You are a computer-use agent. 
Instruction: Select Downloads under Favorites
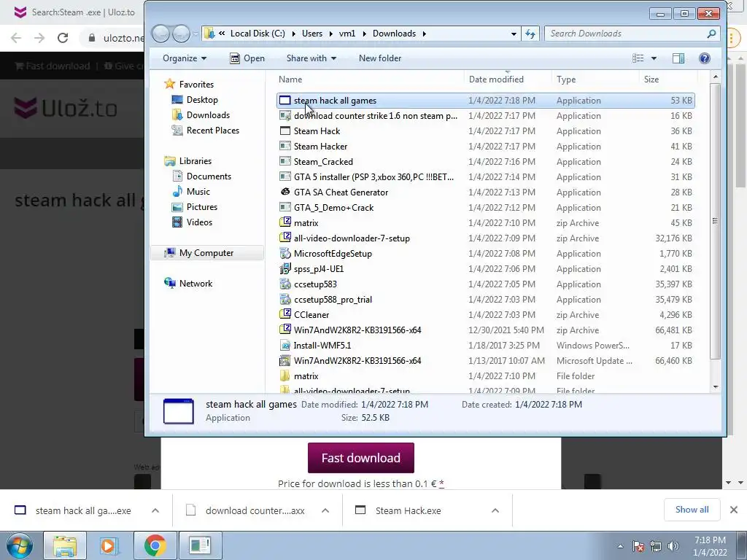click(208, 114)
